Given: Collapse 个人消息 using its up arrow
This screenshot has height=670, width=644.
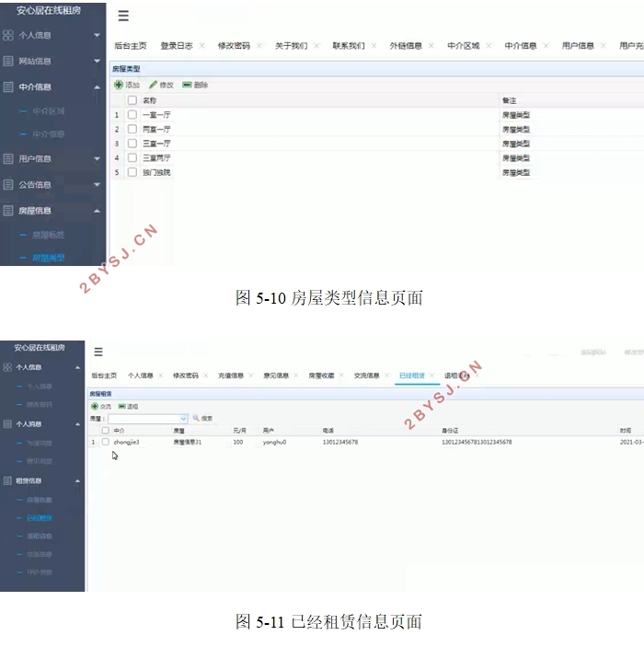Looking at the screenshot, I should (77, 424).
